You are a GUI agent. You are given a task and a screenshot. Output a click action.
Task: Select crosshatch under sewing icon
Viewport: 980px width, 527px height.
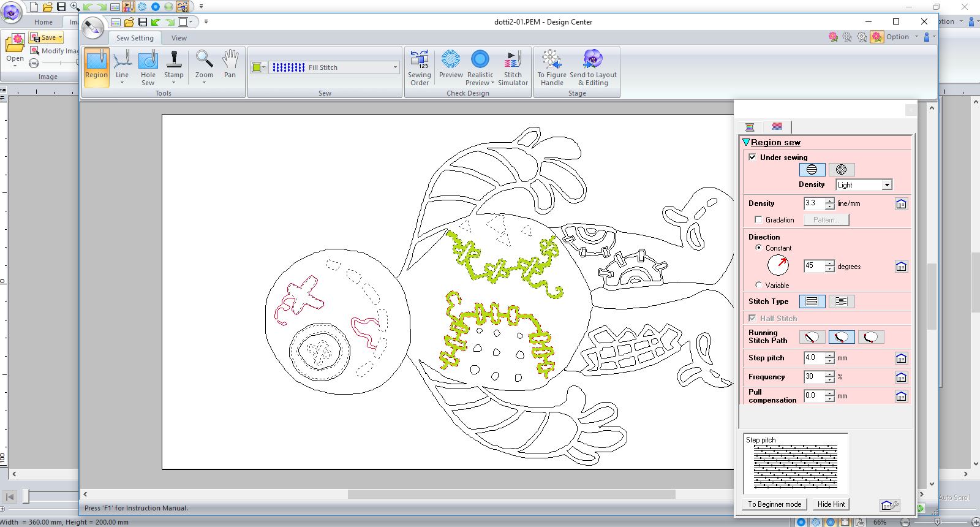(842, 170)
